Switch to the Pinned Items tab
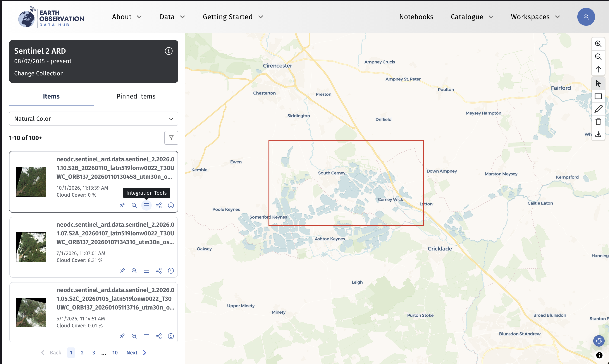This screenshot has height=364, width=609. (x=136, y=96)
